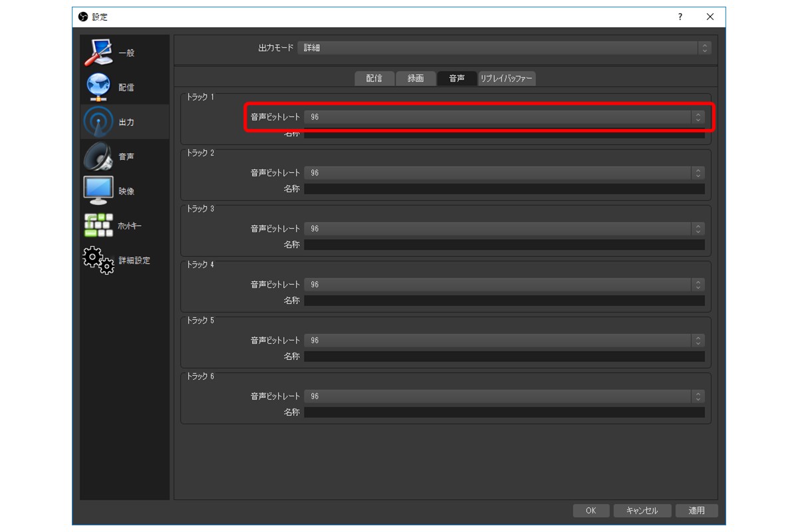Image resolution: width=798 pixels, height=532 pixels.
Task: Click the 音声ビットレート label in トラック 4
Action: click(275, 285)
